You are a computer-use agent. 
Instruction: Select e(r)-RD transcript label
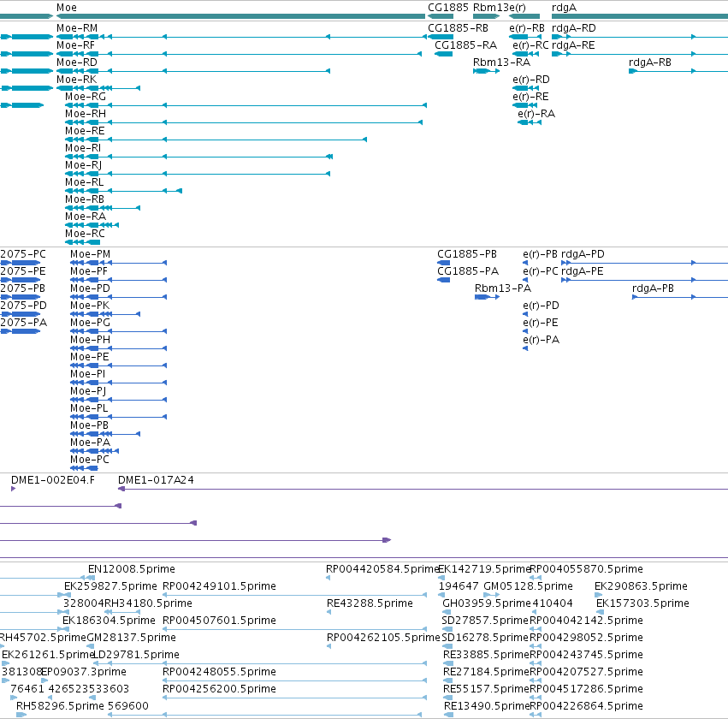tap(531, 80)
